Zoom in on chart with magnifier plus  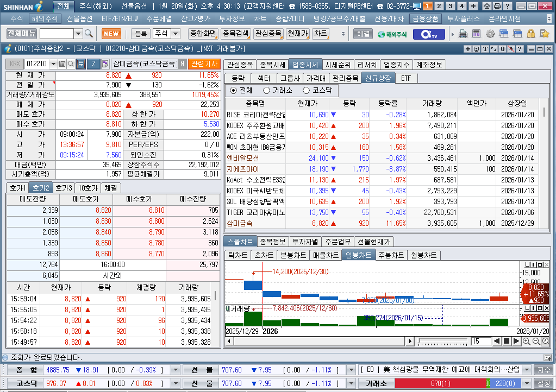[527, 342]
